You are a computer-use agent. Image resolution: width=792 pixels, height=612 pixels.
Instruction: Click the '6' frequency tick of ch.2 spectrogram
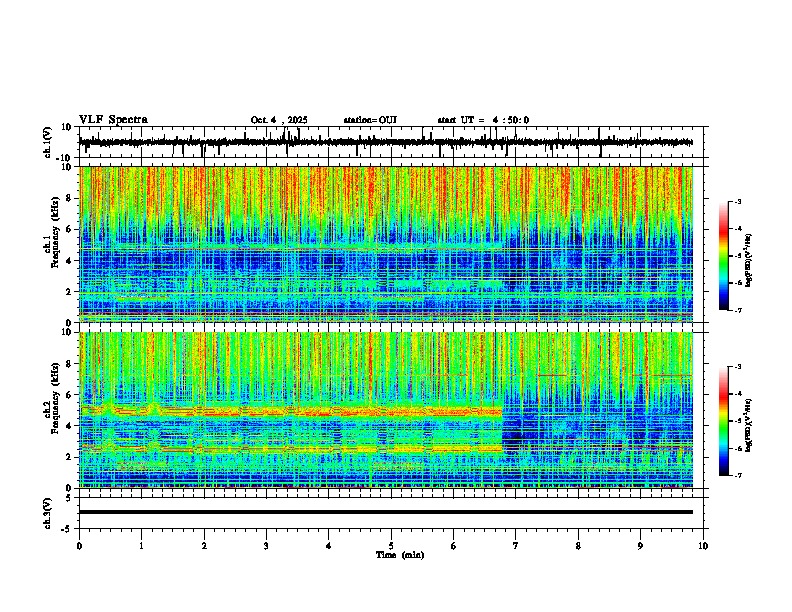[70, 395]
